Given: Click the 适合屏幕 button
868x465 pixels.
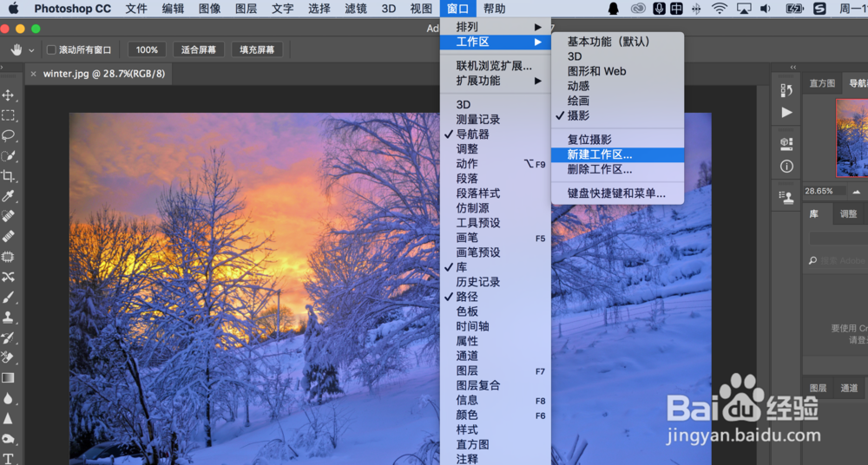Looking at the screenshot, I should tap(198, 49).
